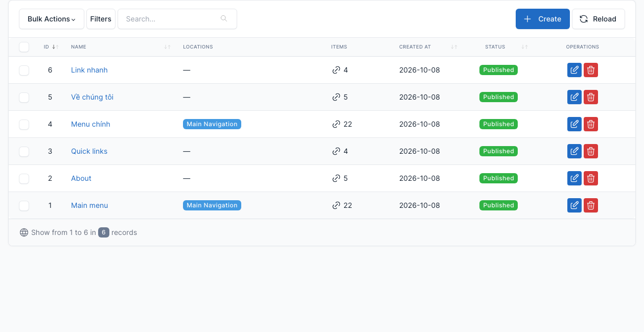The height and width of the screenshot is (332, 644).
Task: Delete the Link nhanh menu
Action: [591, 70]
